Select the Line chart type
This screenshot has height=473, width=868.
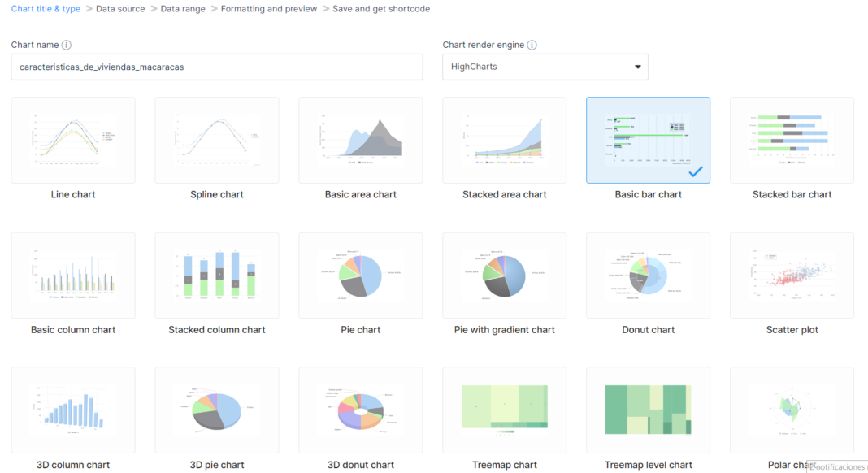[x=72, y=140]
